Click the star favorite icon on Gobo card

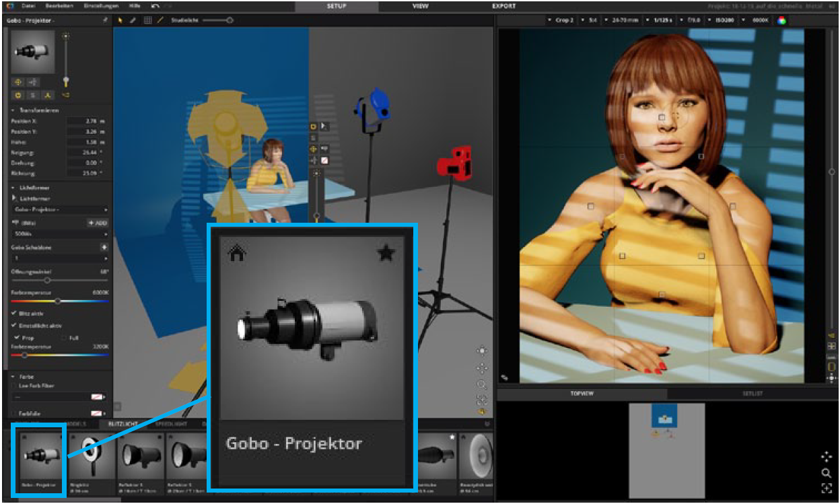pyautogui.click(x=386, y=253)
